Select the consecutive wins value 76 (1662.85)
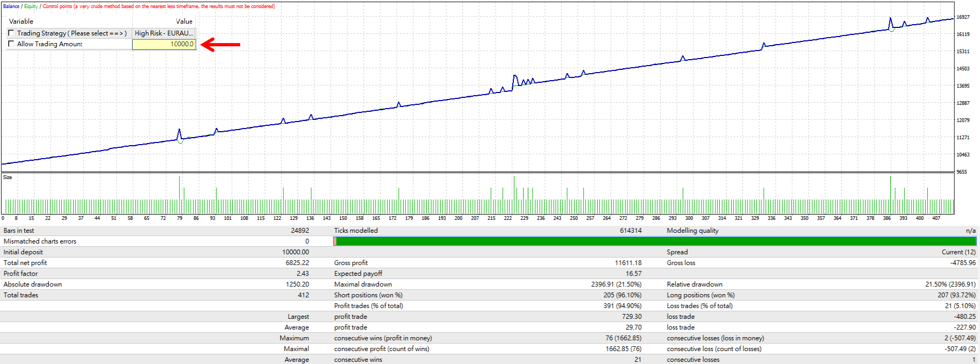Image resolution: width=980 pixels, height=364 pixels. tap(624, 338)
